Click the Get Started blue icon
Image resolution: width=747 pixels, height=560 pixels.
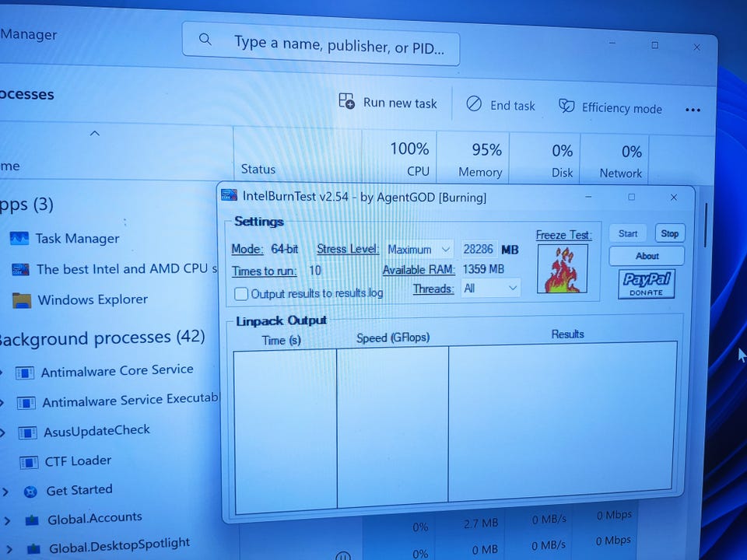[30, 492]
